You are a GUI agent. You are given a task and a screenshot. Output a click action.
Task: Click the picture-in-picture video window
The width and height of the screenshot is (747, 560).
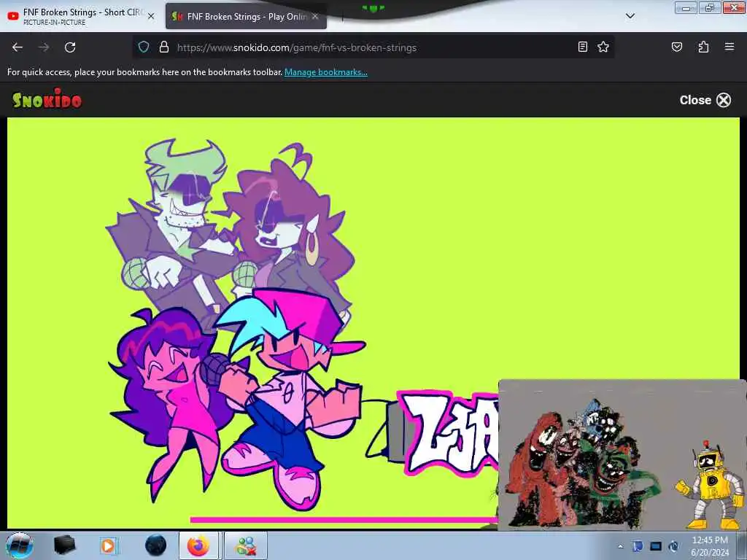622,455
